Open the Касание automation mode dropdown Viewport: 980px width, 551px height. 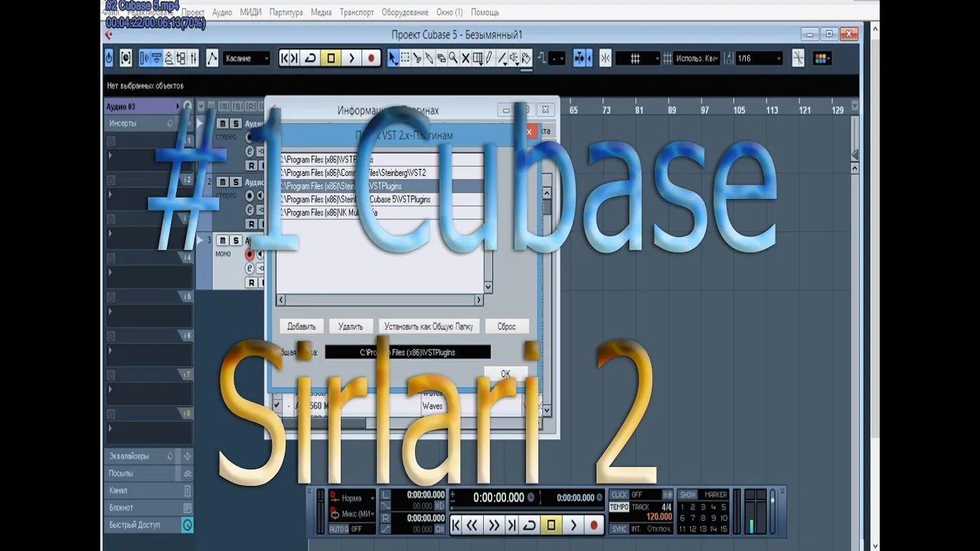tap(247, 58)
